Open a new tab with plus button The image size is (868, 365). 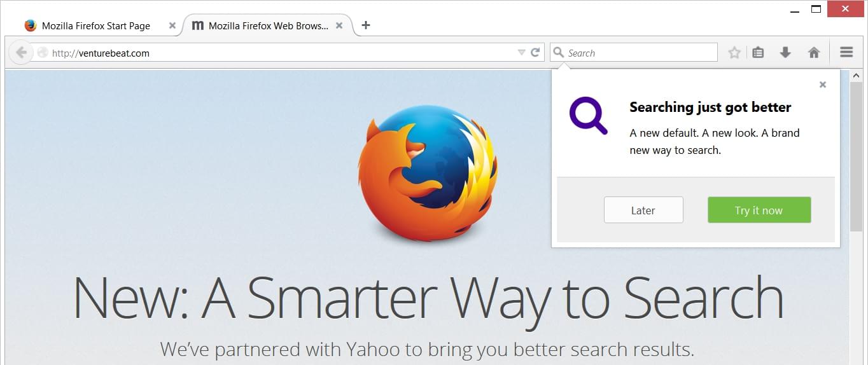click(365, 25)
